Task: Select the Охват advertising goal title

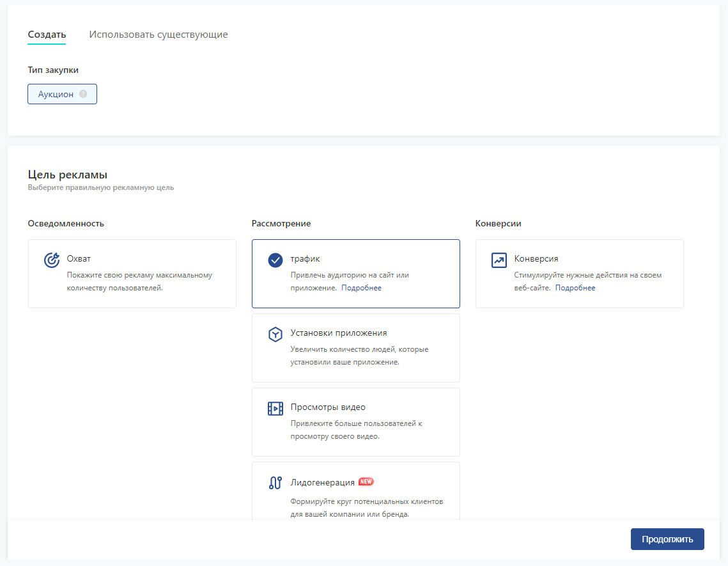Action: coord(79,259)
